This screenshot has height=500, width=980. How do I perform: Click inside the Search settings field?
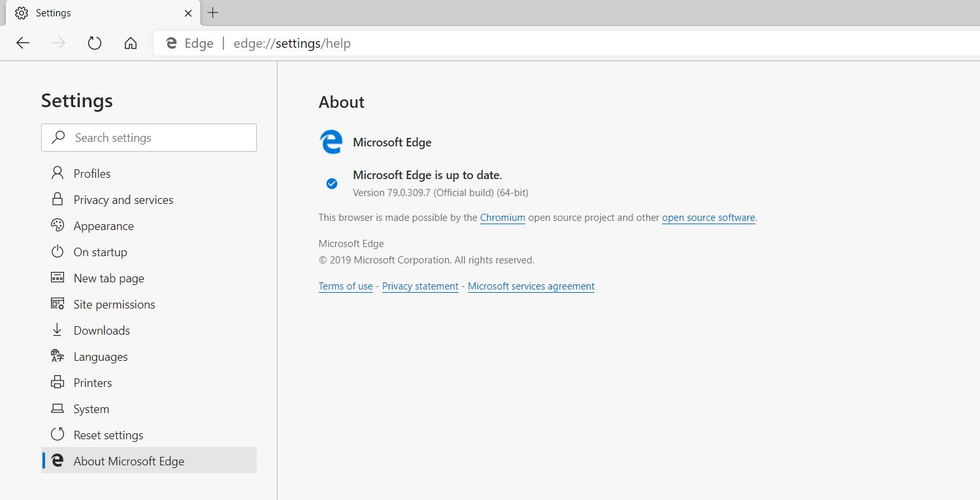(148, 137)
